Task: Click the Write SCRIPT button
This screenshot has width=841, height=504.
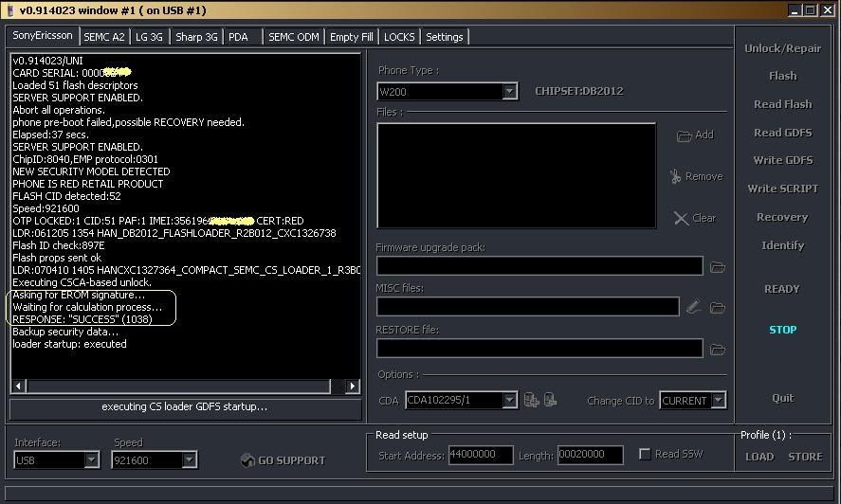Action: pos(782,189)
